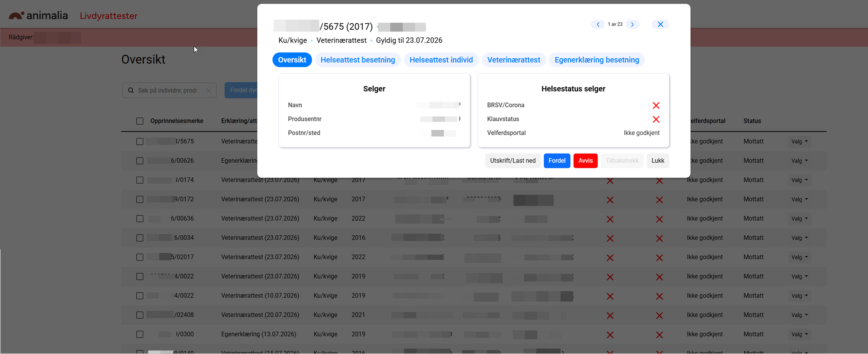Select the checkbox for row ending /0174
This screenshot has height=354, width=868.
pyautogui.click(x=140, y=180)
